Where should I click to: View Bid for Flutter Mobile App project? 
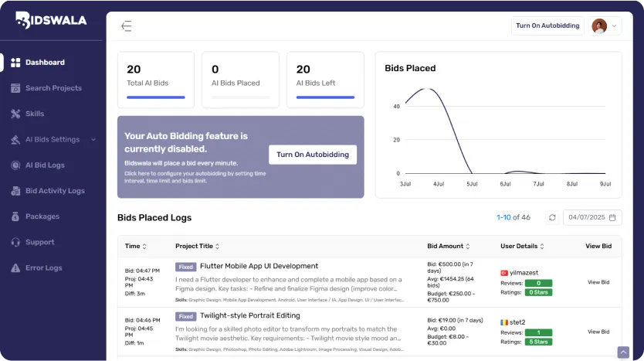[598, 282]
